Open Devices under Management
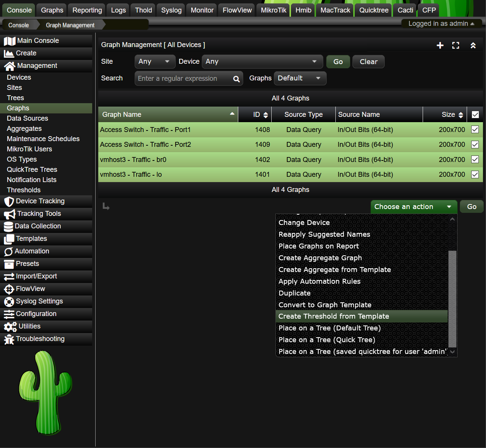 pos(19,77)
